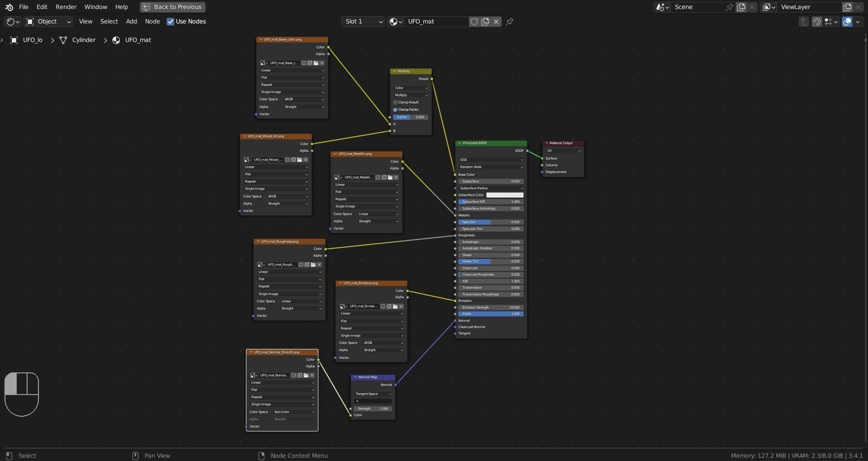The width and height of the screenshot is (868, 461).
Task: Collapse the Normal Map node
Action: [x=355, y=377]
